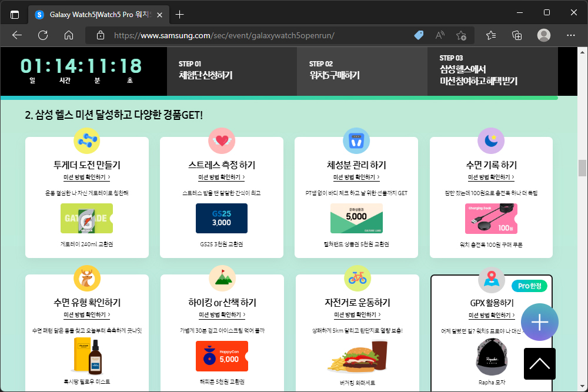
Task: Click the Cultureland 5,000 voucher image
Action: (356, 218)
